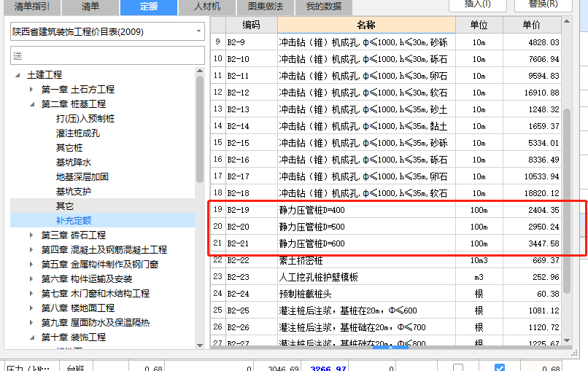Click code cell B2-12

(251, 93)
